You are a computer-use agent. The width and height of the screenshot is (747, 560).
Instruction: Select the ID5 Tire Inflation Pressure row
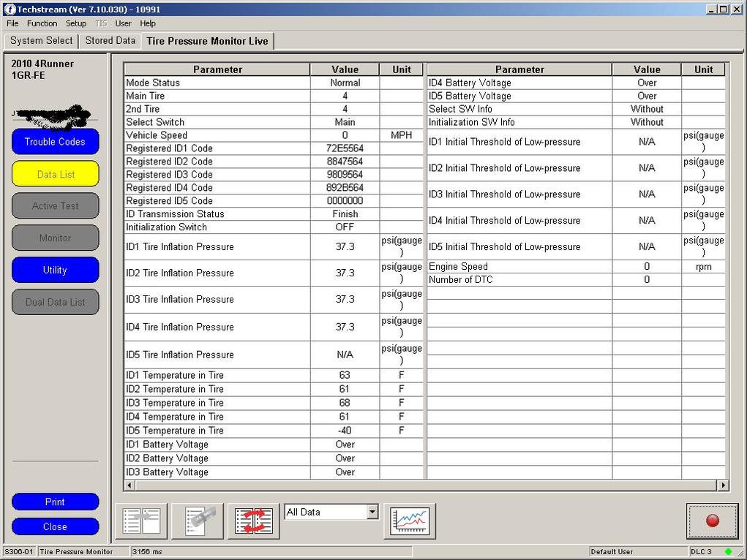pyautogui.click(x=274, y=355)
